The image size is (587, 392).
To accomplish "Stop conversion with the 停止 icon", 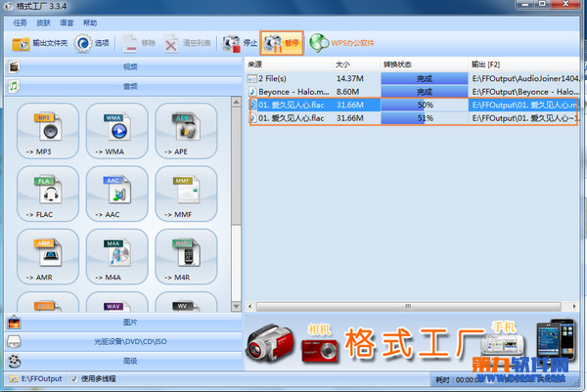I will [231, 44].
